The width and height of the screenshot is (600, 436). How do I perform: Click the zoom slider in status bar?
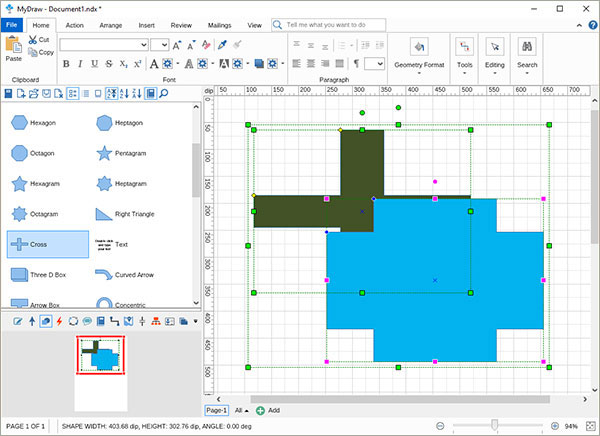[x=497, y=426]
